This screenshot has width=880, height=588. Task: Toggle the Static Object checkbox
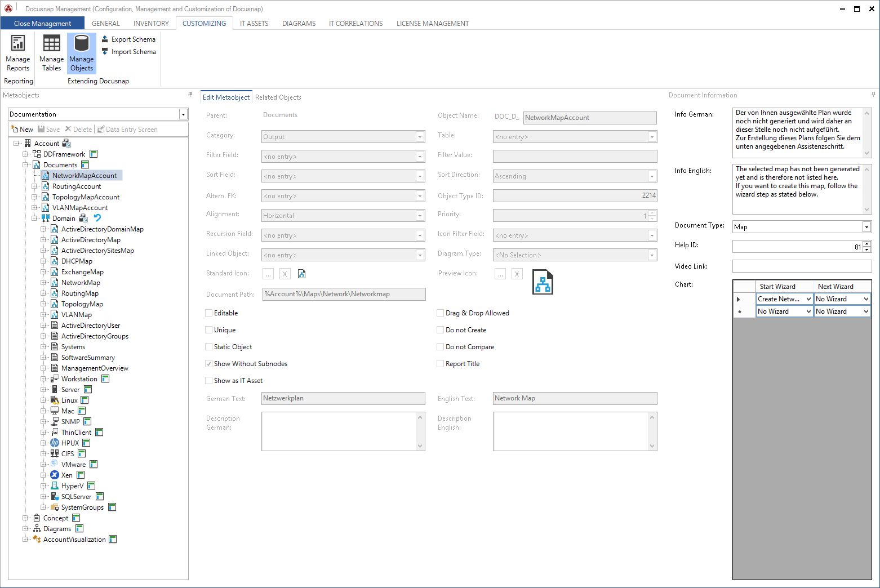209,346
